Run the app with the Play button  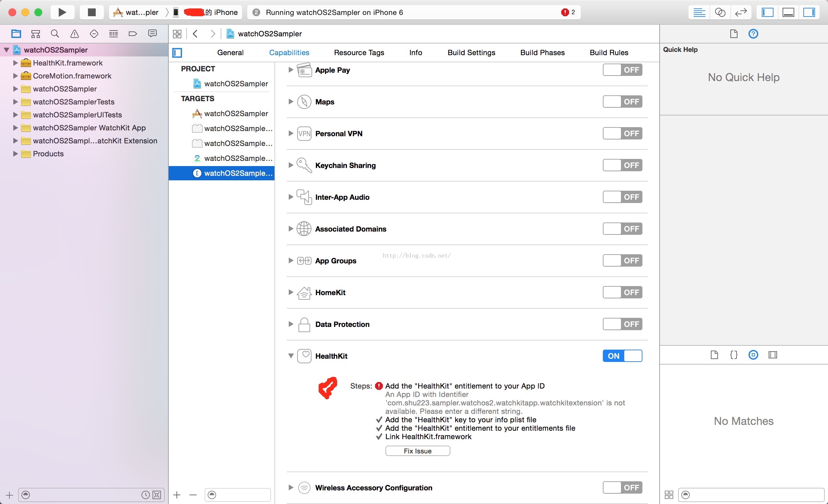[63, 12]
